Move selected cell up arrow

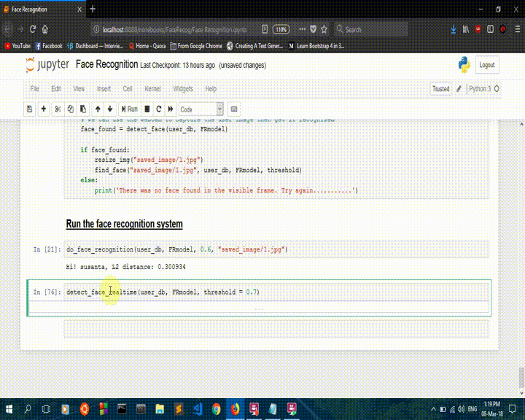pos(98,109)
